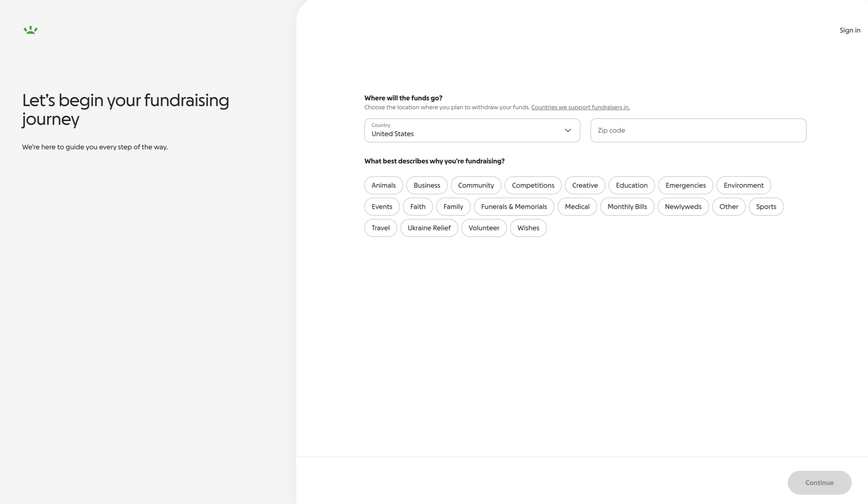Select the Medical category chip
The image size is (868, 504).
tap(577, 207)
